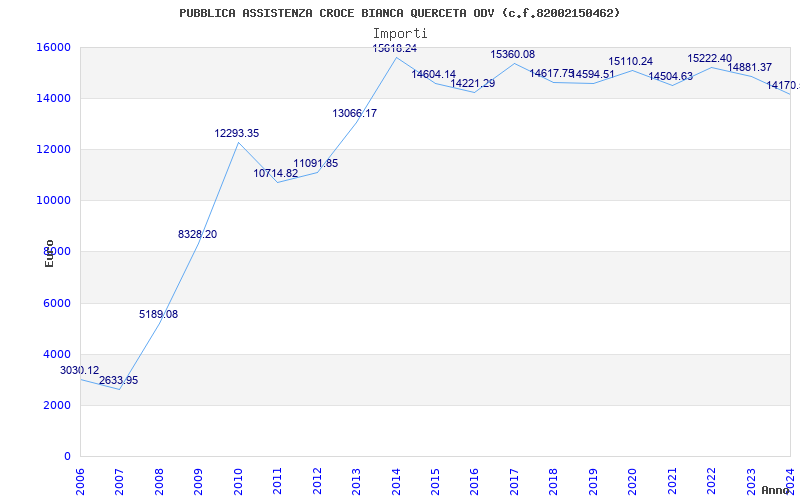Screen dimensions: 800x500
Task: Select the data label 14221.29
Action: tap(472, 84)
